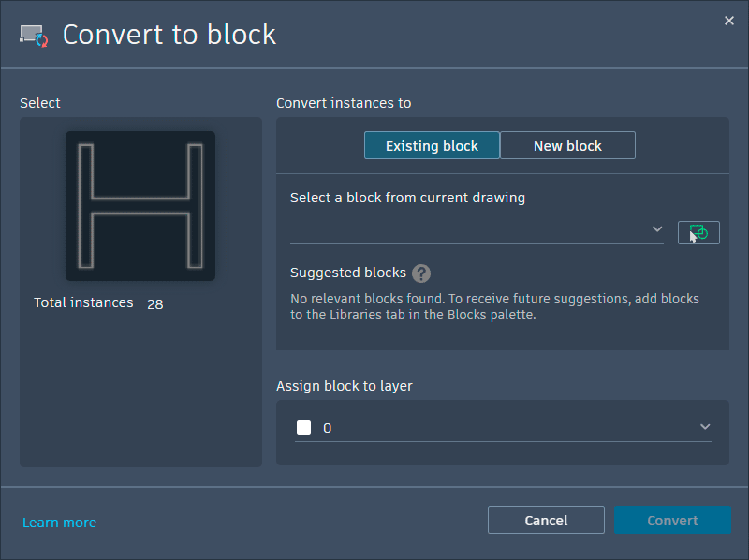
Task: Expand the block list dropdown arrow
Action: (657, 229)
